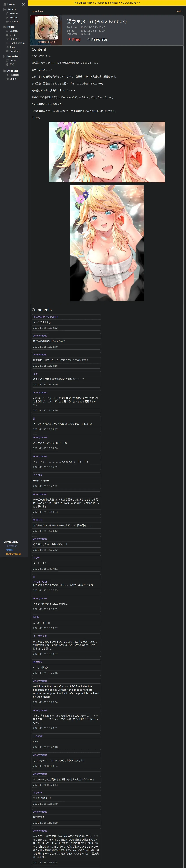Open the FAQ page from sidebar
Image resolution: width=186 pixels, height=868 pixels.
click(x=12, y=64)
